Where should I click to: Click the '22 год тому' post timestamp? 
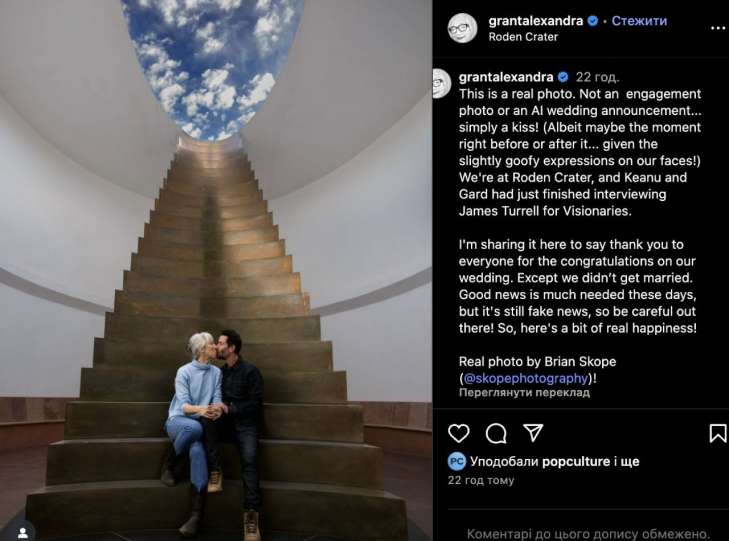point(481,480)
